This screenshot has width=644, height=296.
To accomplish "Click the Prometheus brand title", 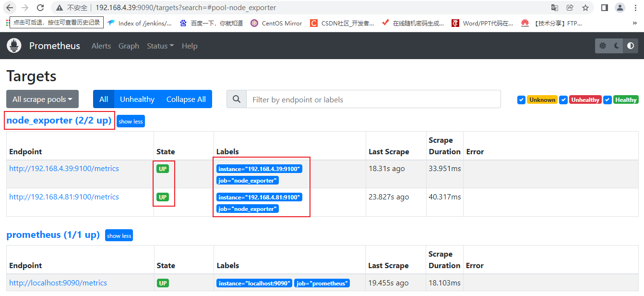I will [x=55, y=46].
